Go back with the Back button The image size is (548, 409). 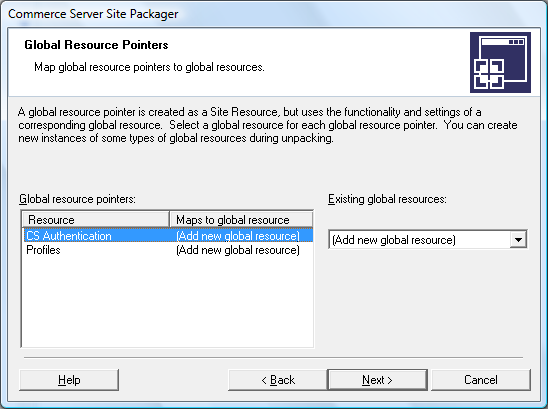278,380
